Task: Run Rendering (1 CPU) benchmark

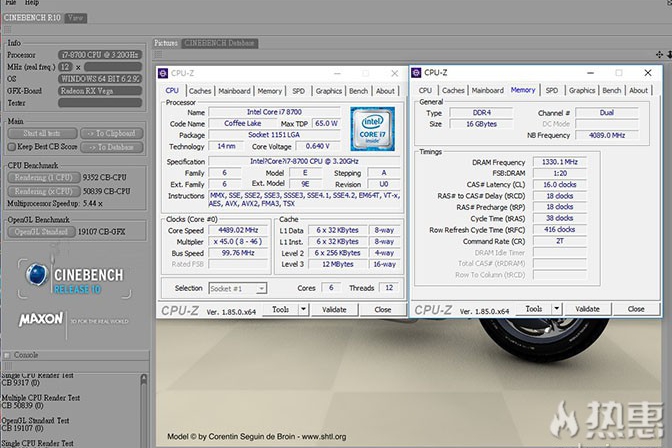Action: (x=44, y=177)
